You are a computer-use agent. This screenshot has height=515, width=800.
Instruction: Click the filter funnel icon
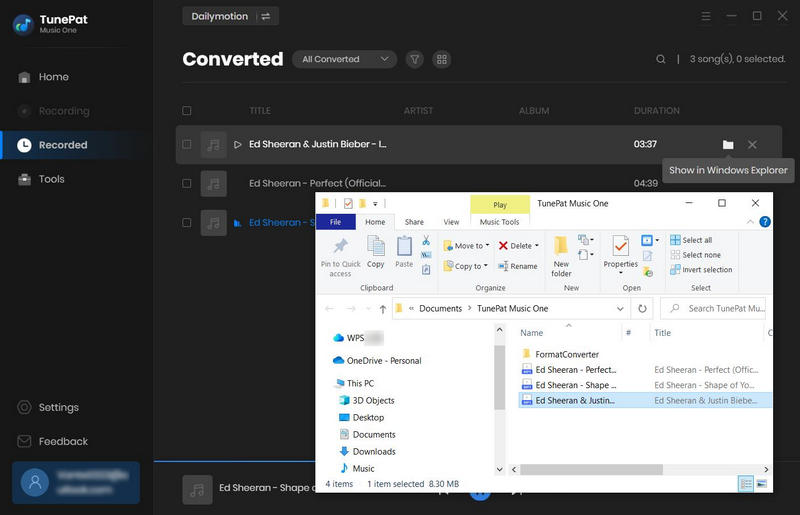(x=415, y=60)
